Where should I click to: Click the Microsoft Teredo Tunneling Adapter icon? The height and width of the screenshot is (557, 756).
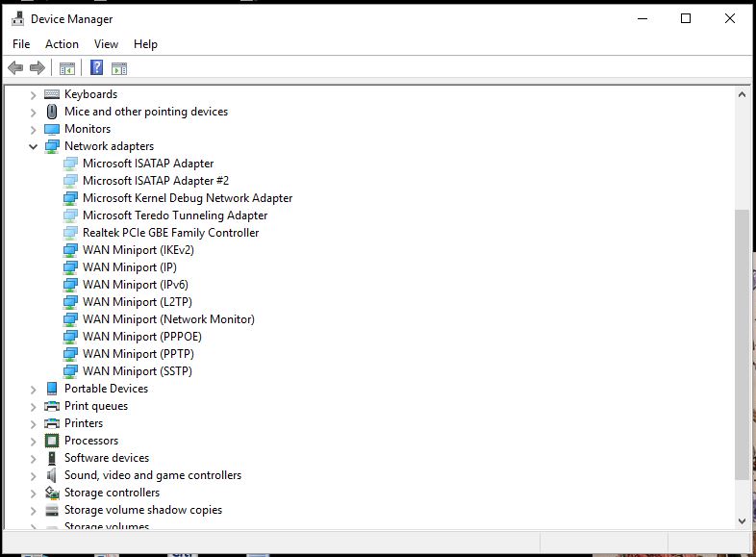click(70, 215)
